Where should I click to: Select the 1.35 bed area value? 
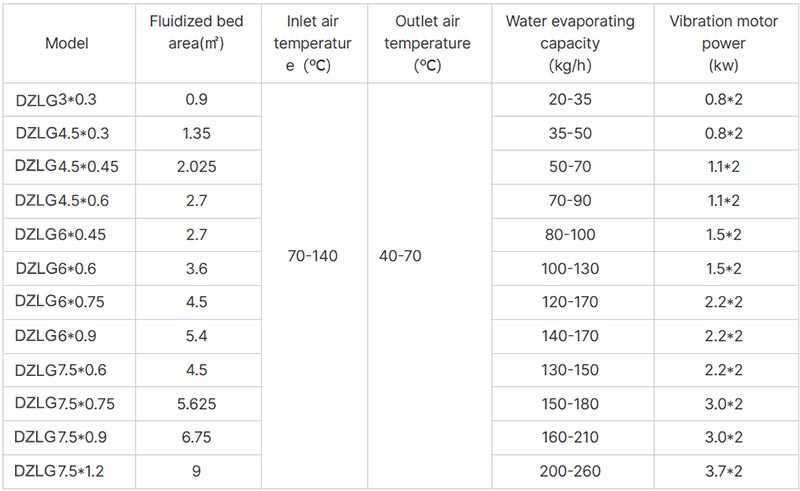(x=196, y=133)
